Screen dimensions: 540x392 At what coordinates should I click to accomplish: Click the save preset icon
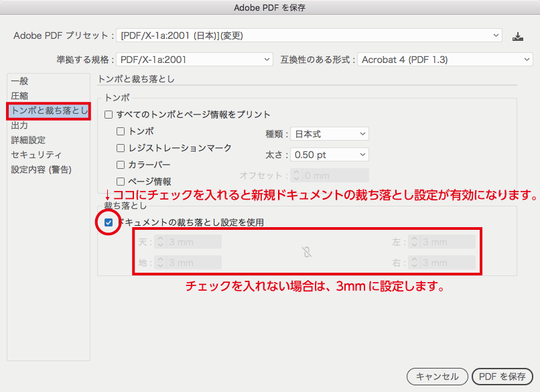point(517,36)
